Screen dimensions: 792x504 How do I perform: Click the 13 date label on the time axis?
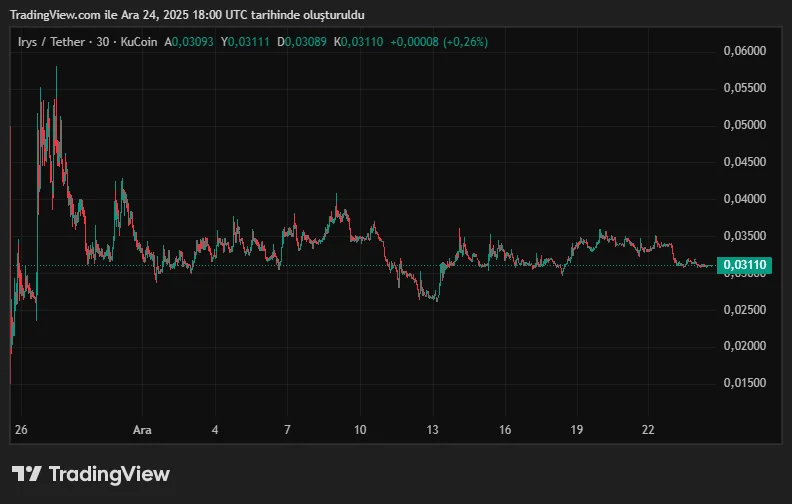433,430
